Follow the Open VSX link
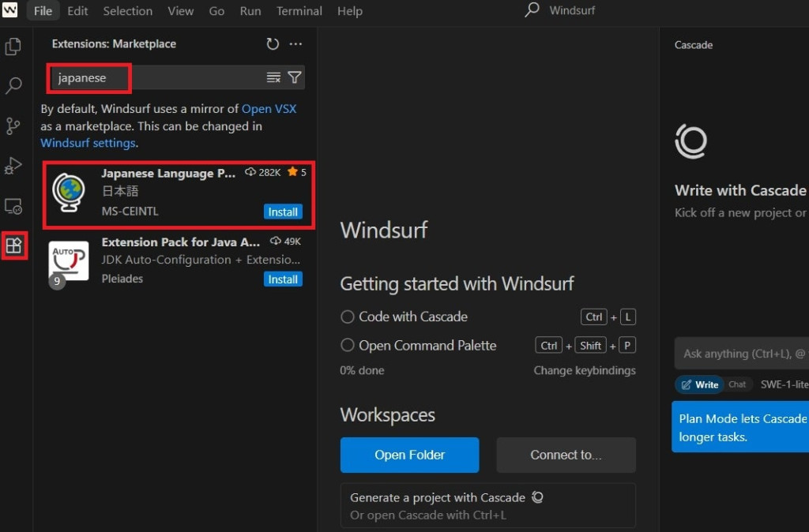 click(x=269, y=109)
